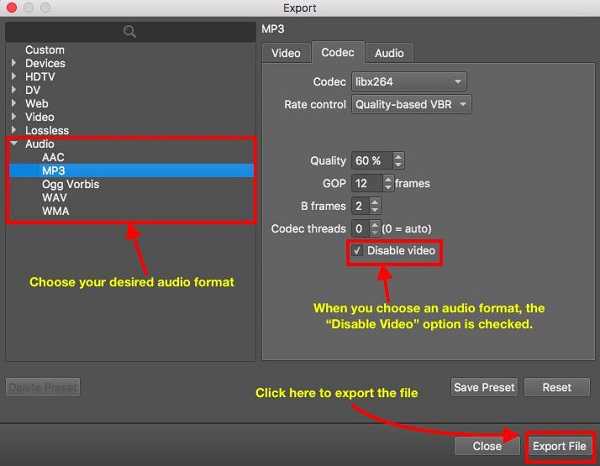Click the Codec threads value field
Viewport: 600px width, 466px height.
pos(360,228)
